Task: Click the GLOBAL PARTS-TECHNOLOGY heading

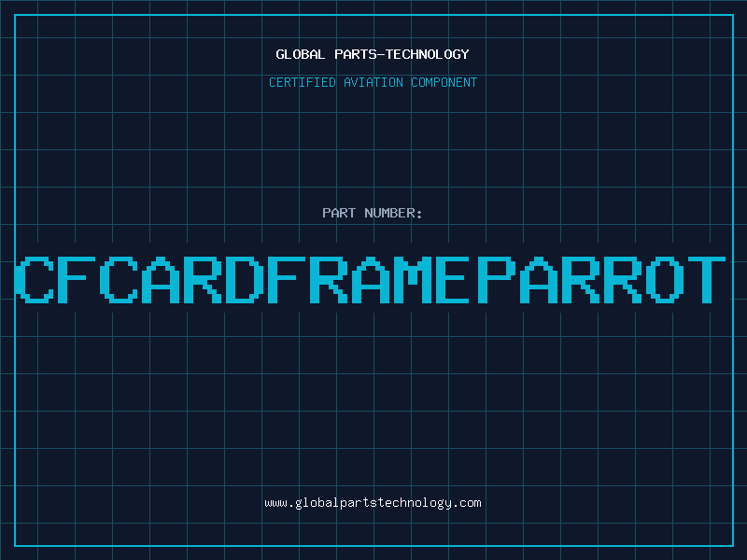Action: [x=373, y=54]
